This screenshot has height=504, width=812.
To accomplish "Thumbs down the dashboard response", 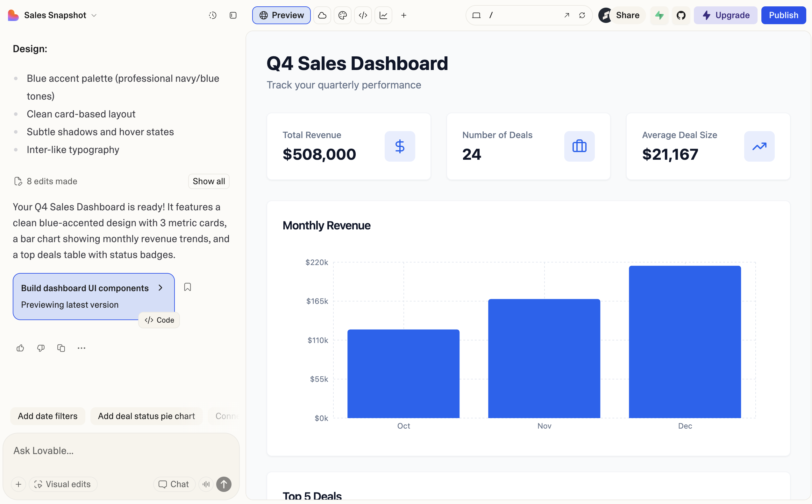I will [41, 348].
